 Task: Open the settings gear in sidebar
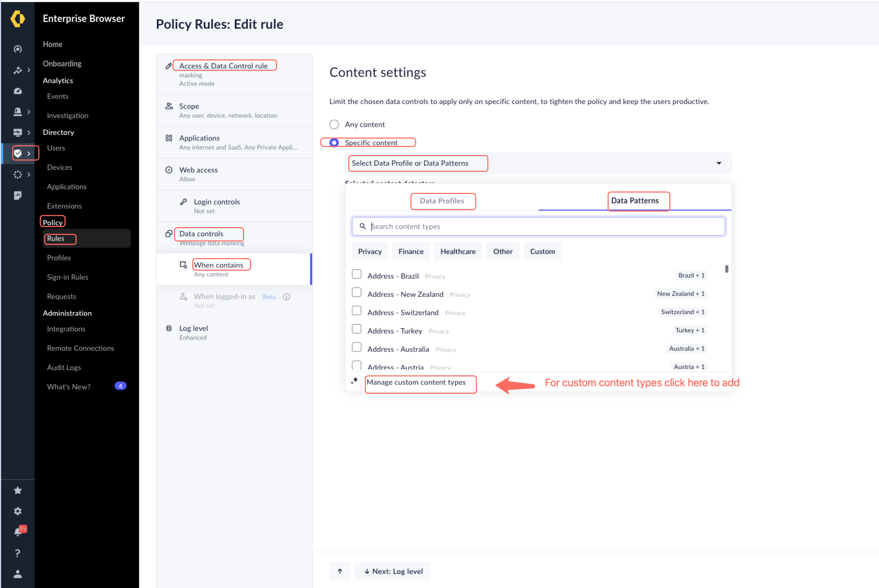click(18, 511)
